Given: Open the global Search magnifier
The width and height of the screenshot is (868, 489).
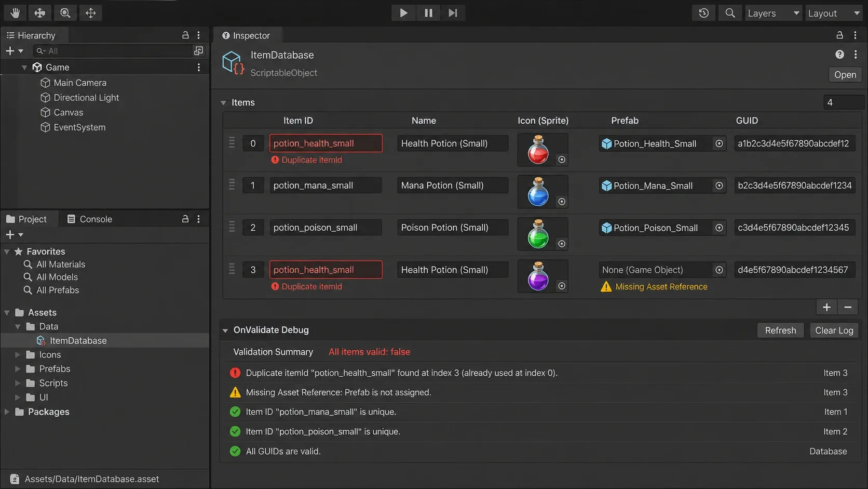Looking at the screenshot, I should click(730, 13).
